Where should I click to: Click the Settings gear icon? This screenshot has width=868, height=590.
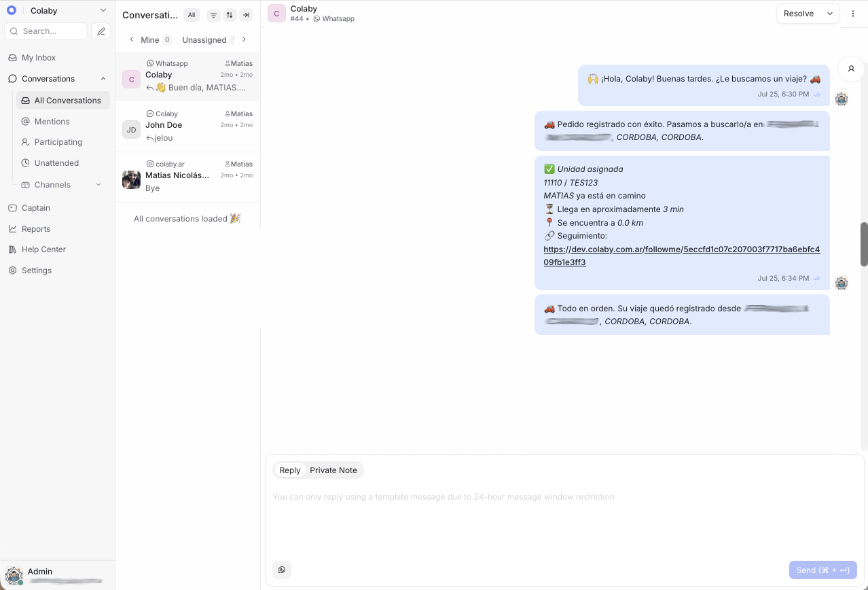pyautogui.click(x=12, y=271)
